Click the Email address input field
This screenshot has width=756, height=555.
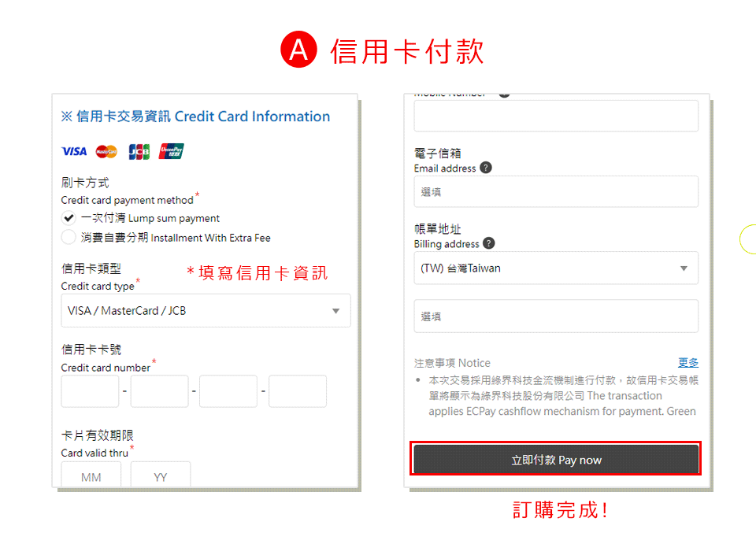point(556,192)
